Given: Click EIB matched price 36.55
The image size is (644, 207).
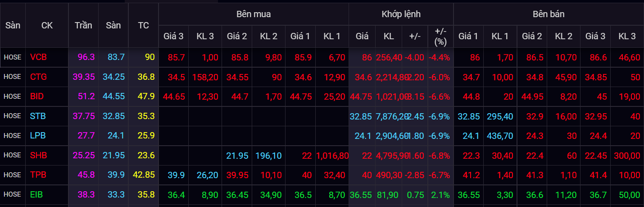Looking at the screenshot, I should pyautogui.click(x=361, y=194).
